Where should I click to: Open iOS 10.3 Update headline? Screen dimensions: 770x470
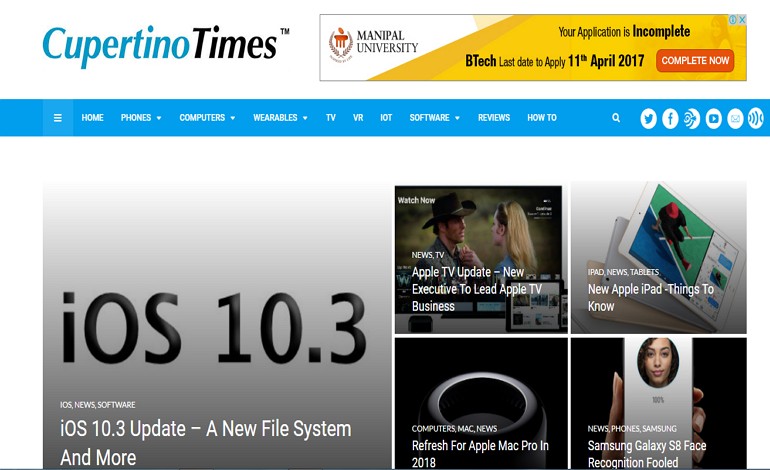click(x=206, y=443)
